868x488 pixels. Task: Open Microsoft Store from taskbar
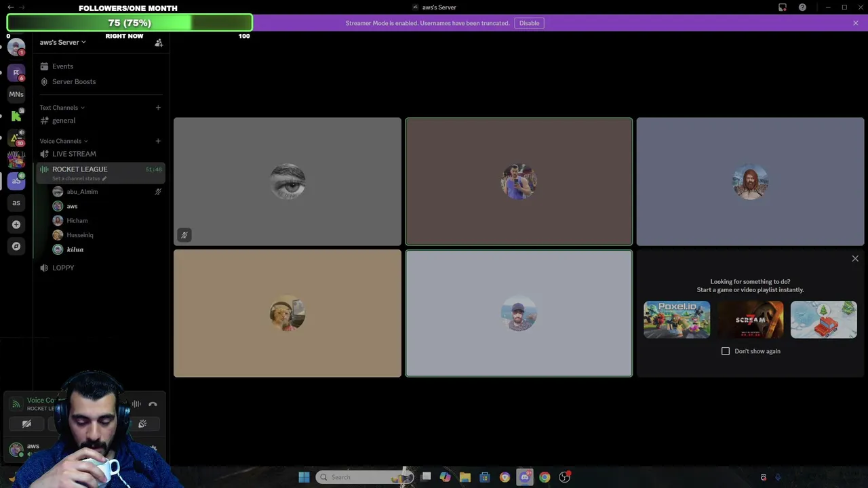pos(485,477)
